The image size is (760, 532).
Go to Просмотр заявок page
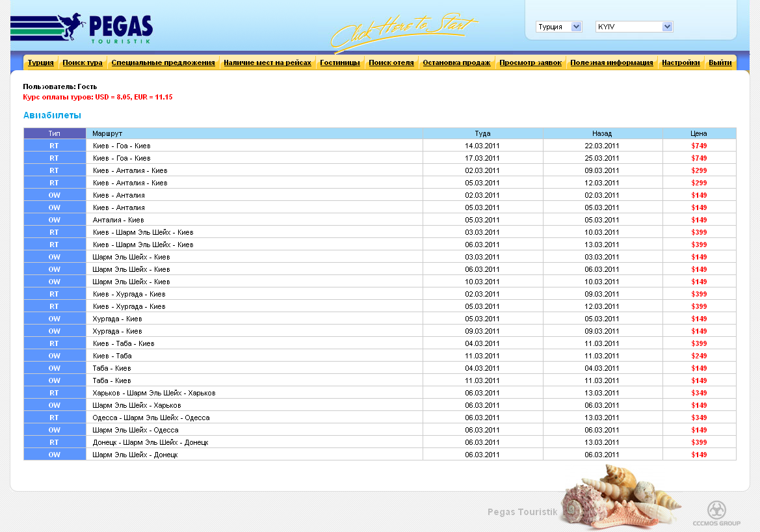tap(531, 62)
